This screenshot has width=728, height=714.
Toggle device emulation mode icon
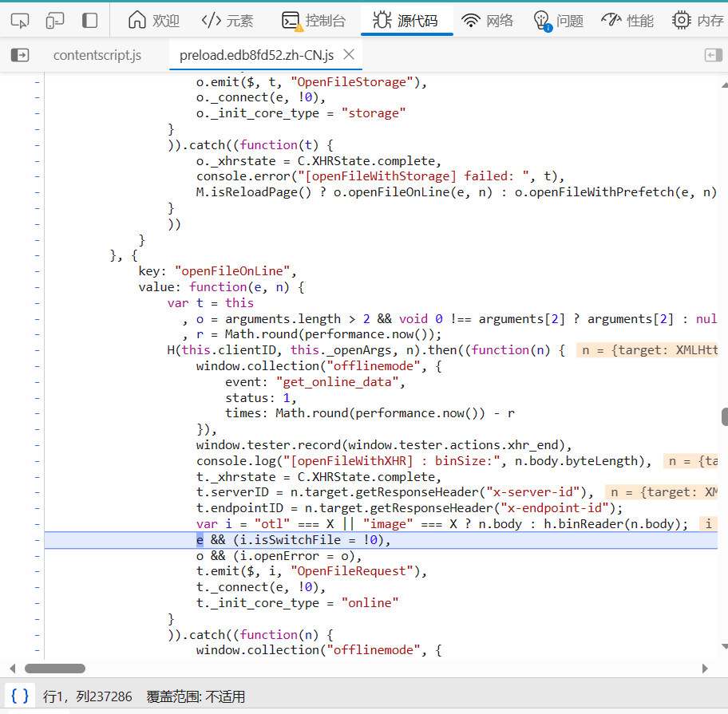(55, 20)
